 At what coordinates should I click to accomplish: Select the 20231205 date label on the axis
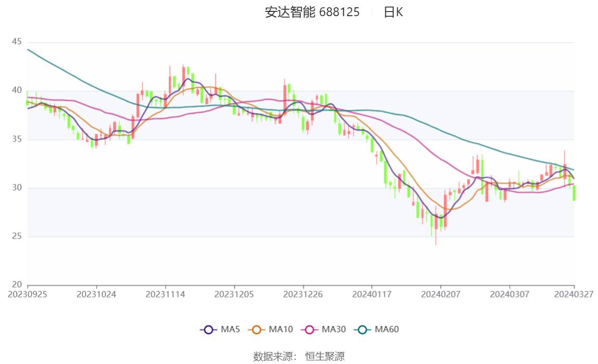pyautogui.click(x=234, y=294)
